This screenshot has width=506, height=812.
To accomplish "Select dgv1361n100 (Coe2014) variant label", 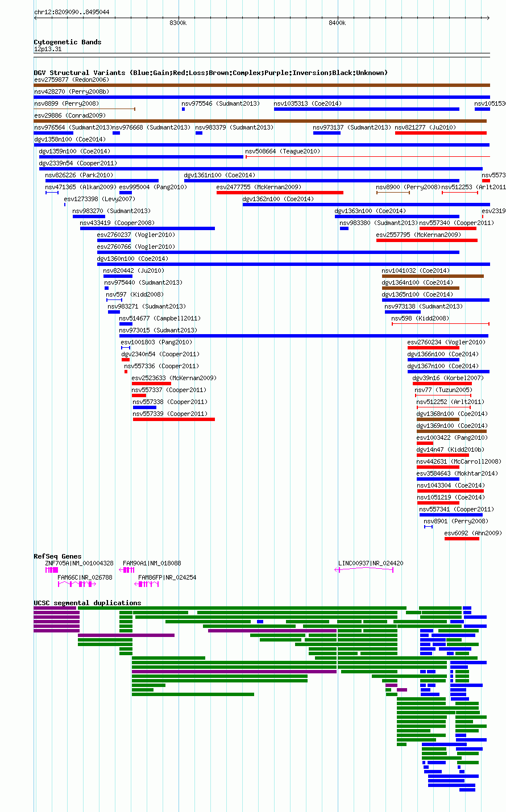I will (219, 175).
